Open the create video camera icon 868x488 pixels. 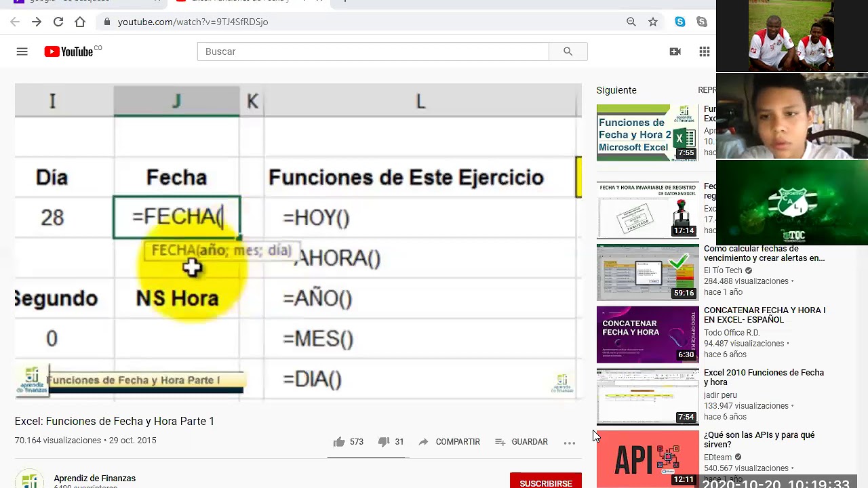click(675, 52)
